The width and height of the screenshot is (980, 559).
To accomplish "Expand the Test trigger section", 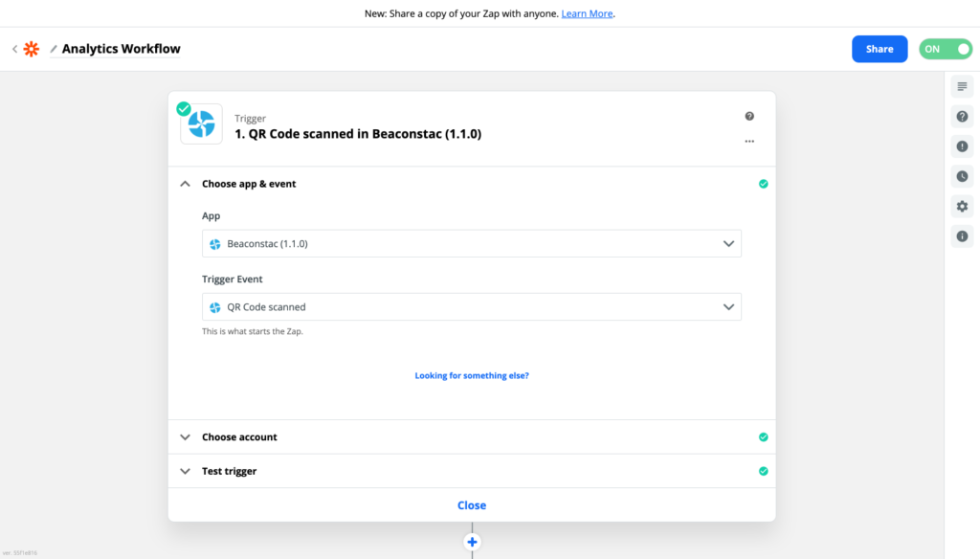I will [x=471, y=471].
